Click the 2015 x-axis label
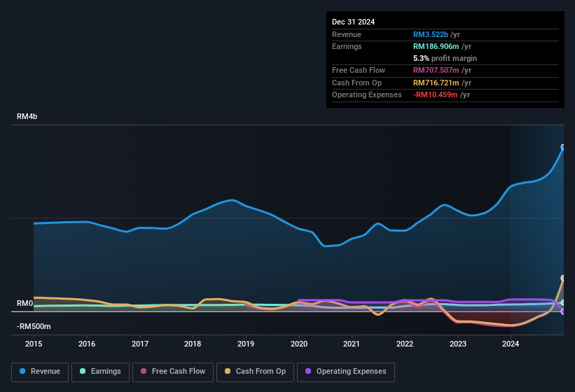Viewport: 575px width, 392px height. (x=34, y=344)
